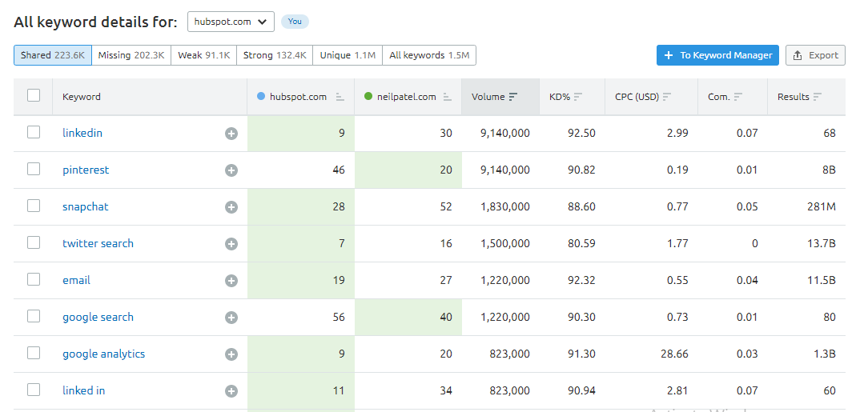Check the pinterest row checkbox
Viewport: 868px width, 412px height.
[34, 169]
